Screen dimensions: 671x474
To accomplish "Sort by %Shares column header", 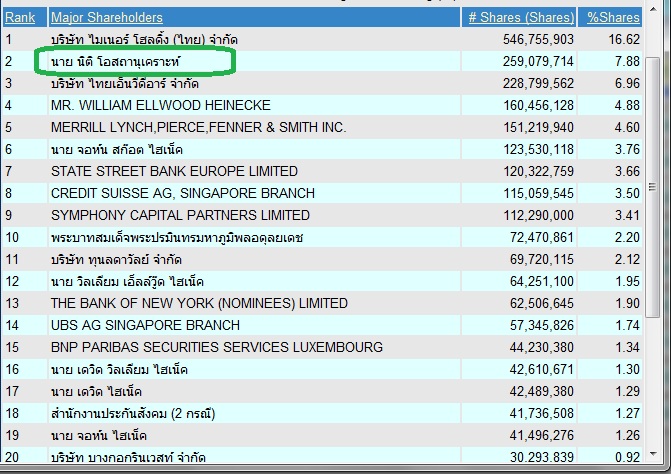I will tap(613, 18).
